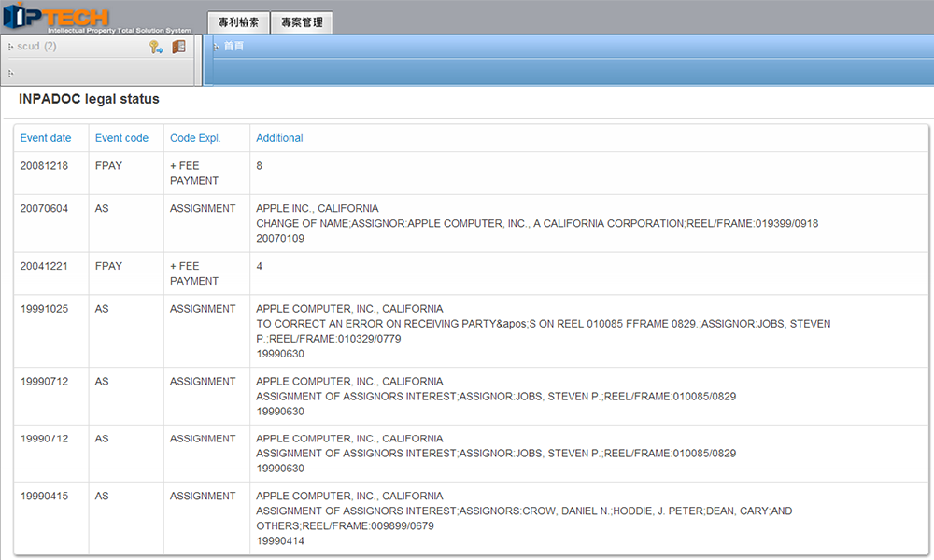
Task: Click AS code in the 19990415 row
Action: pos(102,497)
